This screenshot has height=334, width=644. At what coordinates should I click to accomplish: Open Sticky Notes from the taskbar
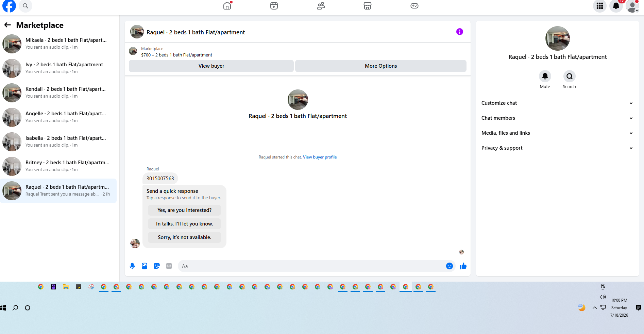79,287
